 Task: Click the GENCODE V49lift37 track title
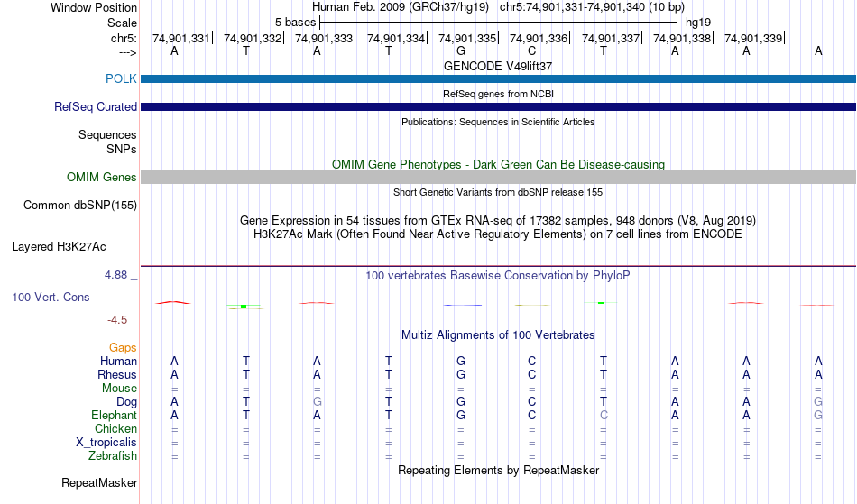498,66
